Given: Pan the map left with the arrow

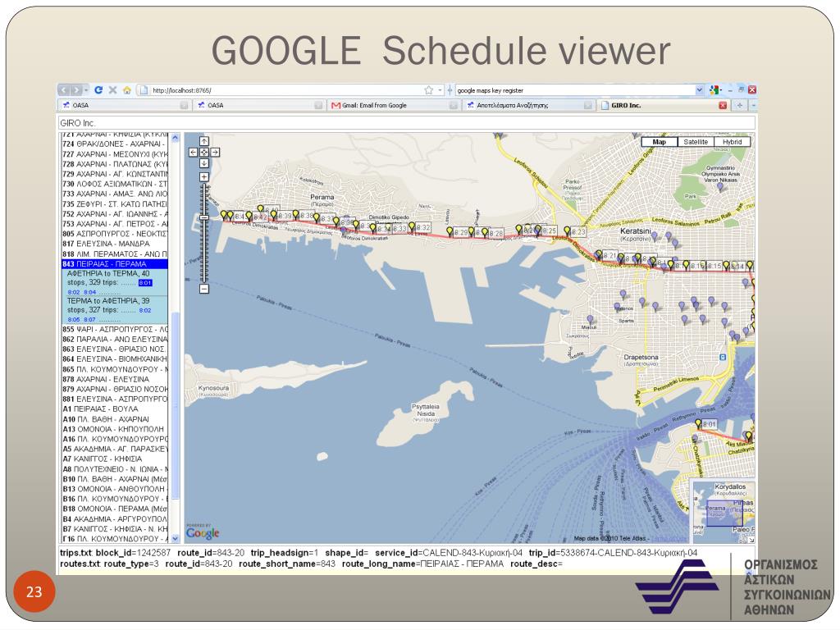Looking at the screenshot, I should coord(194,152).
